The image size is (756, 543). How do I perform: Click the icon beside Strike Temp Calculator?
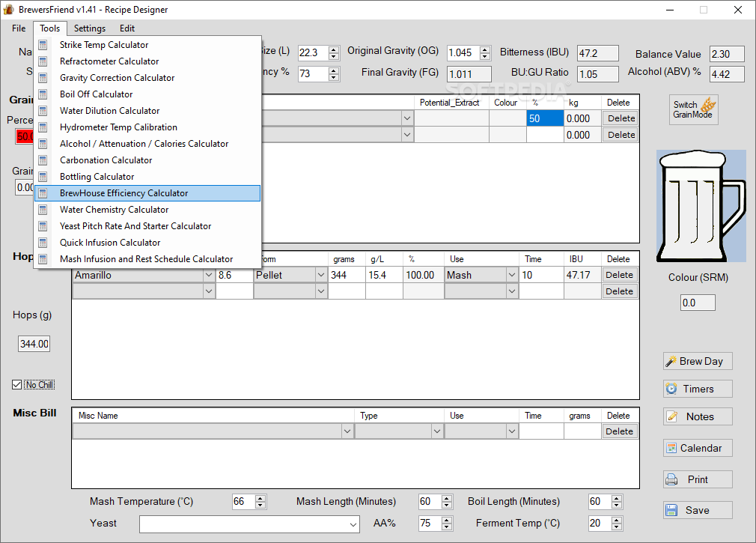click(x=43, y=45)
